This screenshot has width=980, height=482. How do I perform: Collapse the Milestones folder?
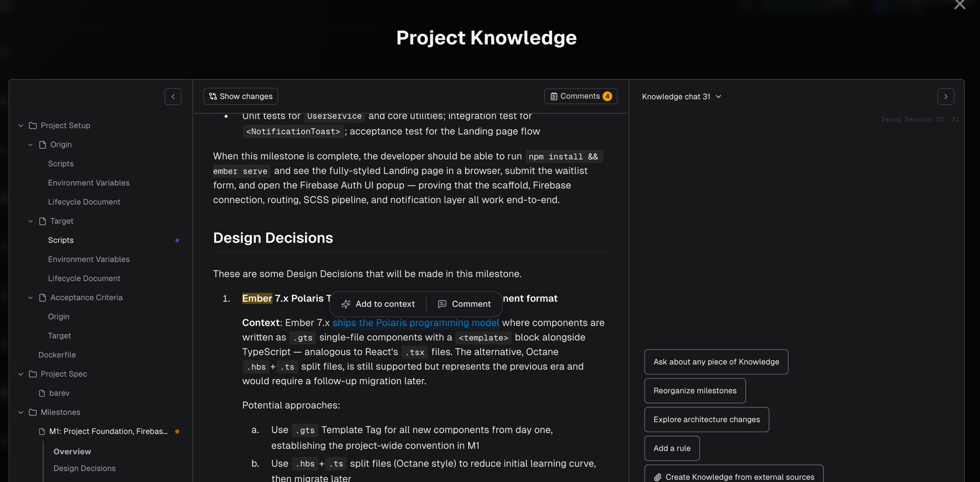21,412
